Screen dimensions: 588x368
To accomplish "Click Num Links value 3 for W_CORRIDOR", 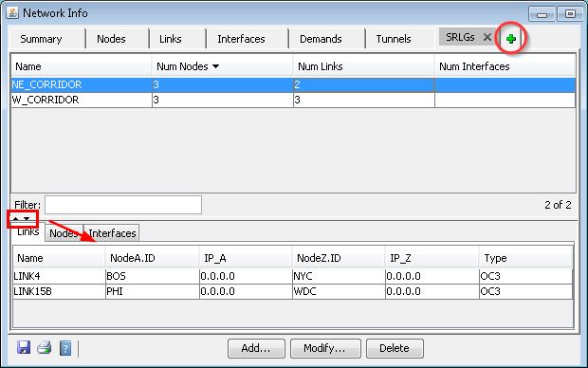I will click(363, 100).
